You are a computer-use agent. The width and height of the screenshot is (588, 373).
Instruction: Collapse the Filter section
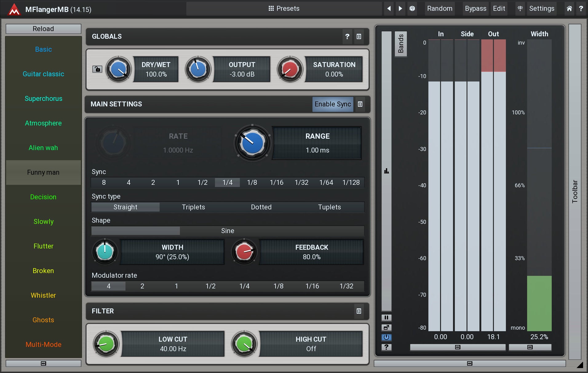(359, 311)
